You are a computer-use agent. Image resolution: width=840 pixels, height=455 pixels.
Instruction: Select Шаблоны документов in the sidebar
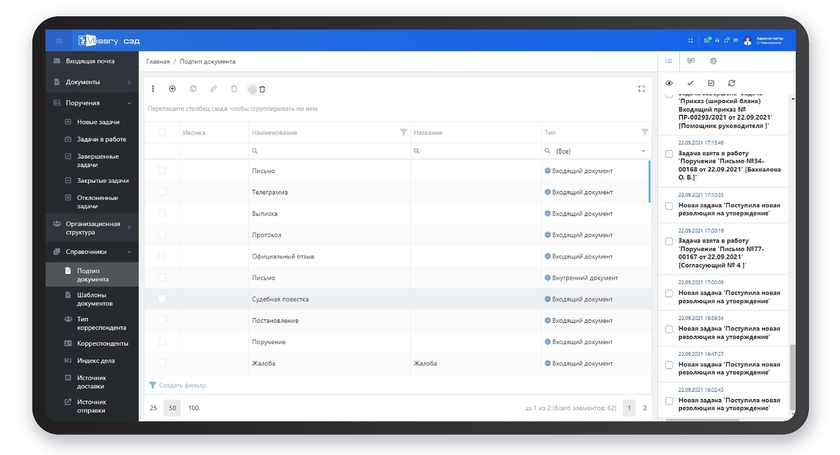tap(95, 298)
